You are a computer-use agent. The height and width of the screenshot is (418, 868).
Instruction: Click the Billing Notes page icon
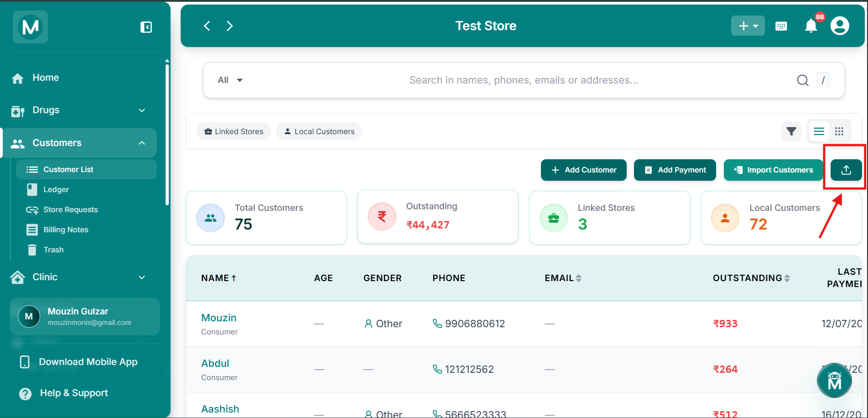pos(32,230)
